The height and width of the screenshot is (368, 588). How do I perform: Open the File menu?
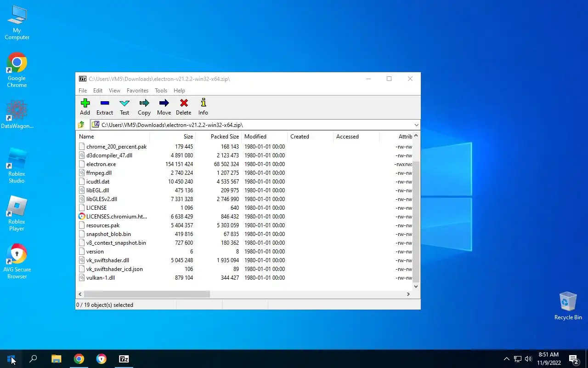[x=83, y=91]
